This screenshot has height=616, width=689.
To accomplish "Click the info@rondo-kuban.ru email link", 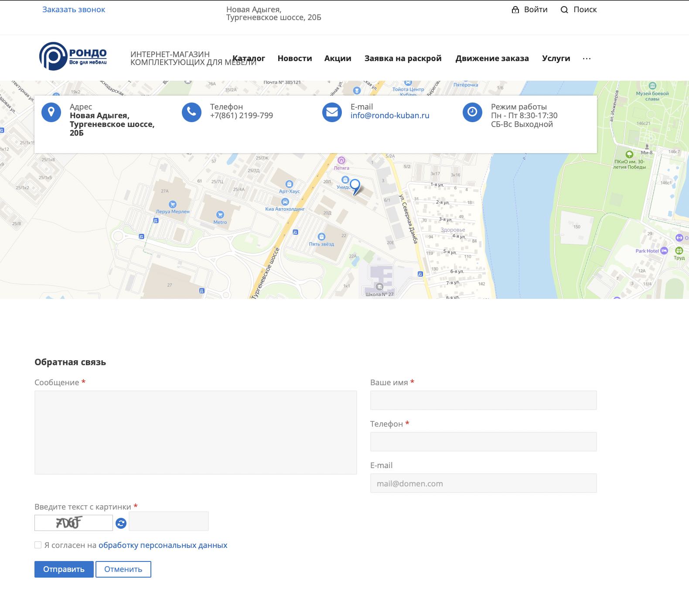I will (390, 116).
